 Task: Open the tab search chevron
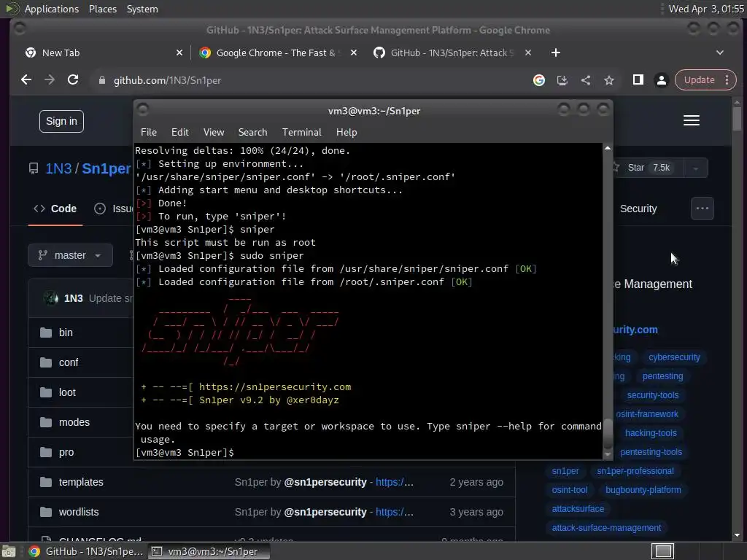[x=720, y=52]
